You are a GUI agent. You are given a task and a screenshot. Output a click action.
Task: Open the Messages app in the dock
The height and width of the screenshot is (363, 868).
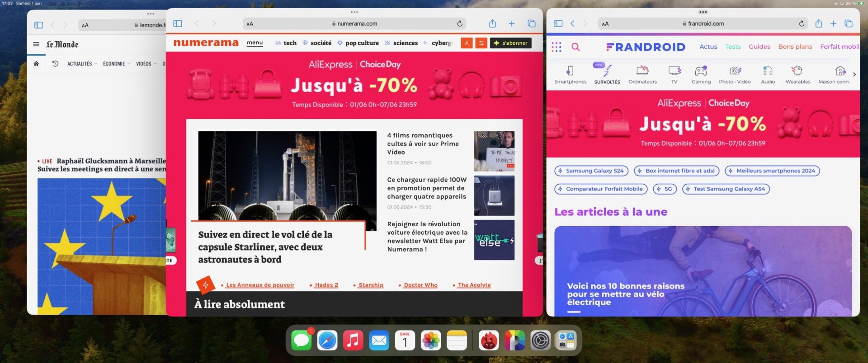coord(302,340)
